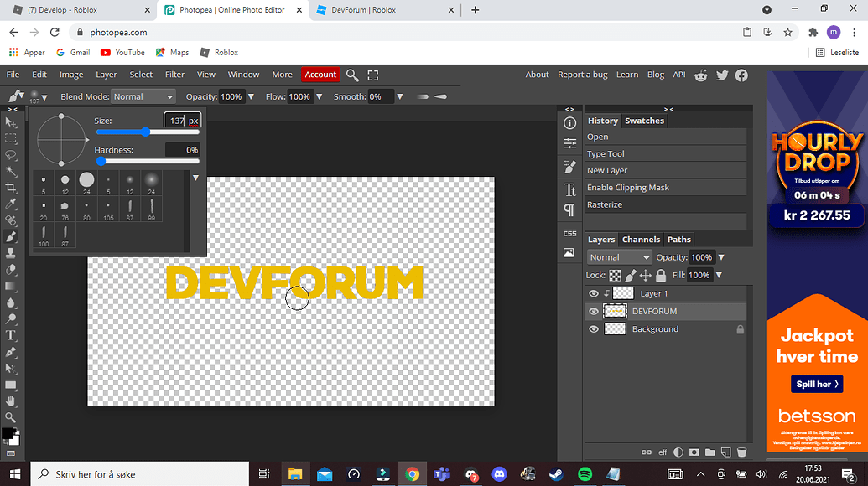Pick the Zoom tool
Image resolution: width=868 pixels, height=486 pixels.
pyautogui.click(x=11, y=416)
